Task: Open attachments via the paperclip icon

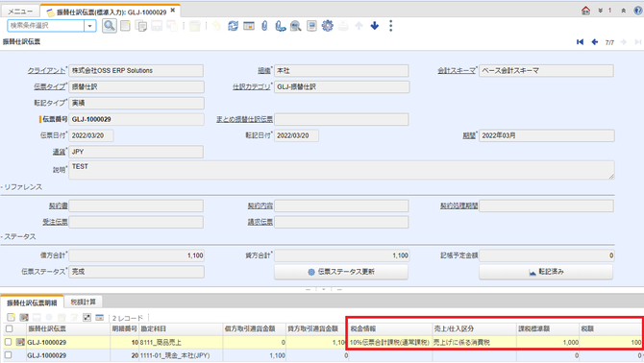Action: tap(264, 26)
